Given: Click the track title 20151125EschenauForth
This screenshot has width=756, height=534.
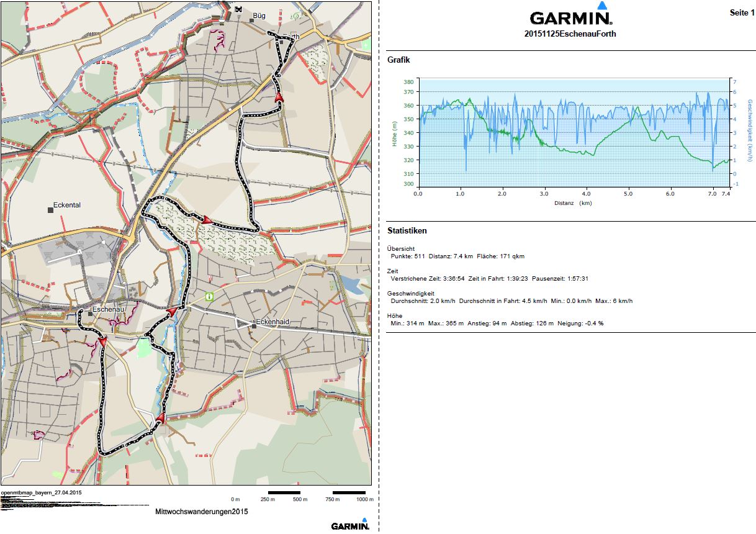Looking at the screenshot, I should [570, 34].
